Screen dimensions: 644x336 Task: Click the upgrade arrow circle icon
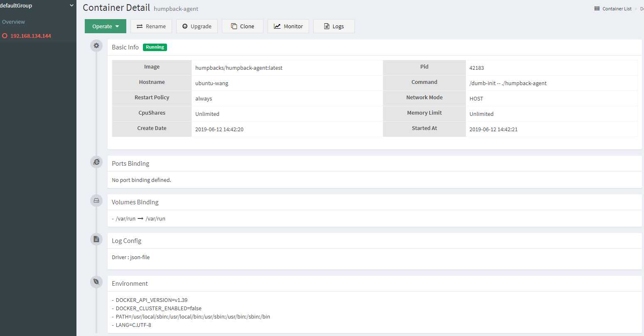pyautogui.click(x=185, y=26)
